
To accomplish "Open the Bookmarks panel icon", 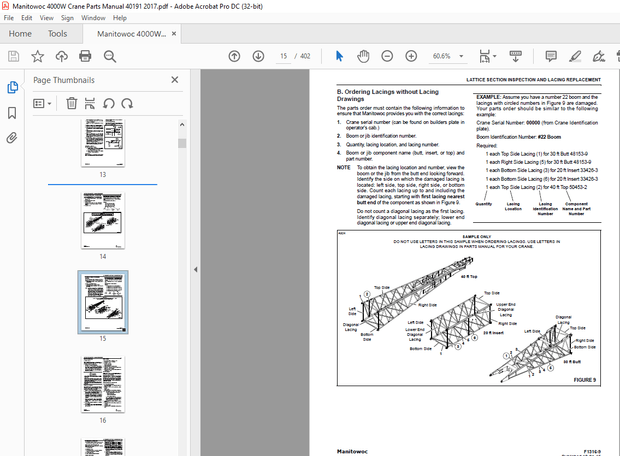I will (x=12, y=113).
